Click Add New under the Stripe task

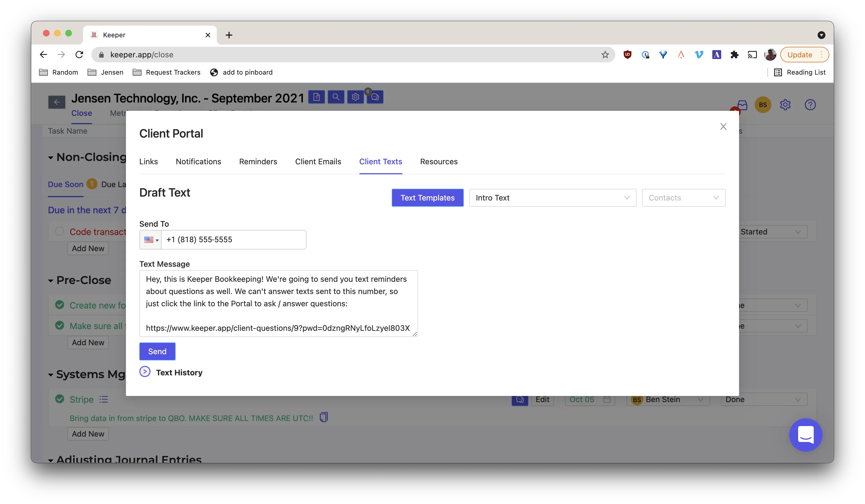click(x=88, y=434)
